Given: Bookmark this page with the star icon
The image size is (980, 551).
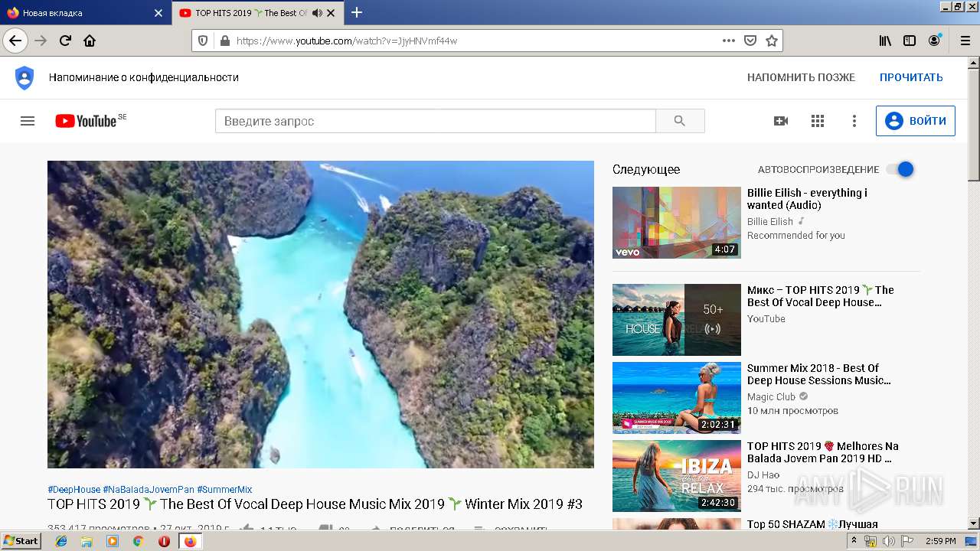Looking at the screenshot, I should point(771,41).
